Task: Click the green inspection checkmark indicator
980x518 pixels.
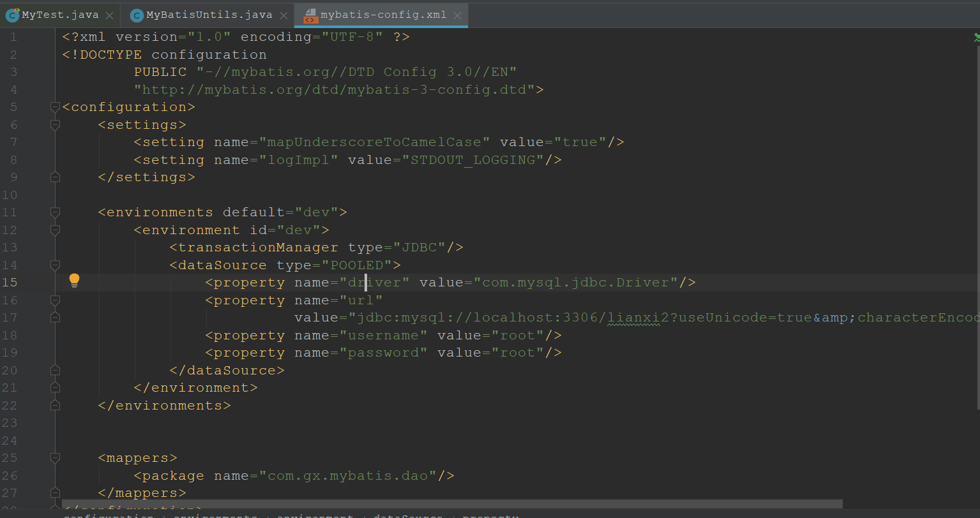Action: tap(976, 38)
